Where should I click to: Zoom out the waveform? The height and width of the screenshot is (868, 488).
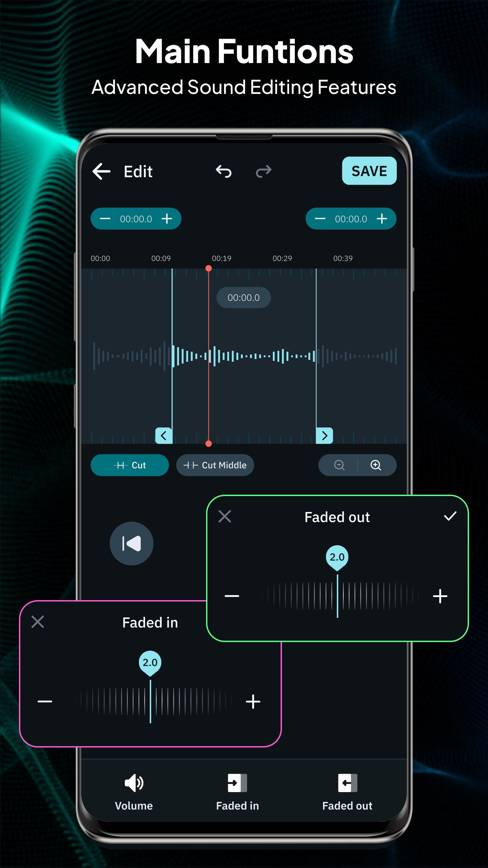pyautogui.click(x=339, y=465)
